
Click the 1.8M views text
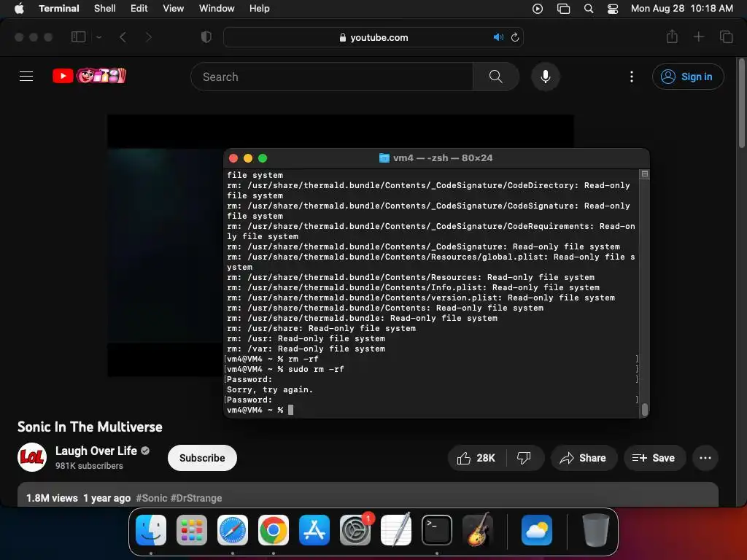[52, 498]
